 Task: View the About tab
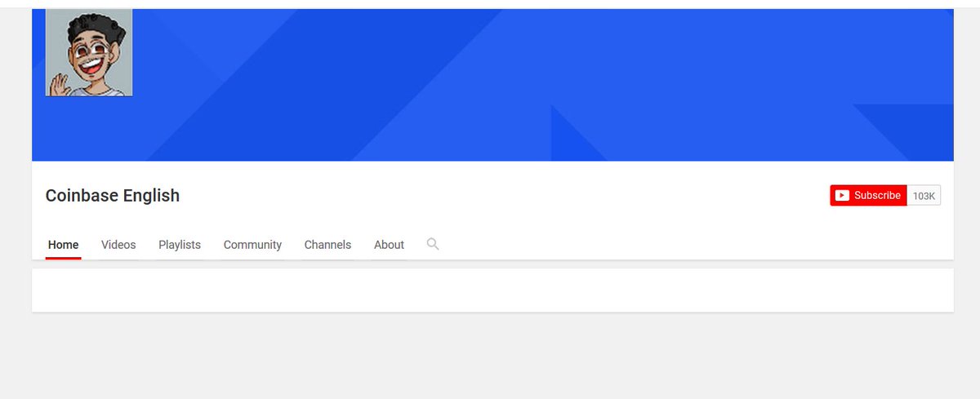point(389,245)
